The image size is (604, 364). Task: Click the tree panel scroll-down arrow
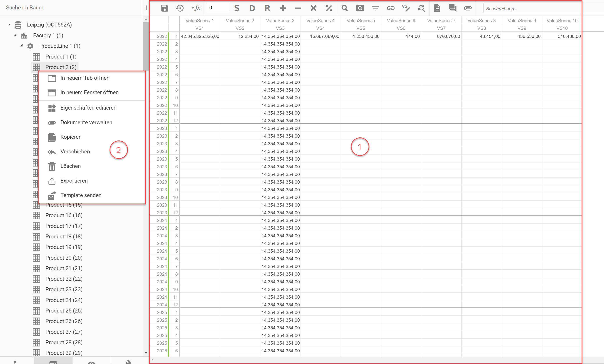(146, 353)
